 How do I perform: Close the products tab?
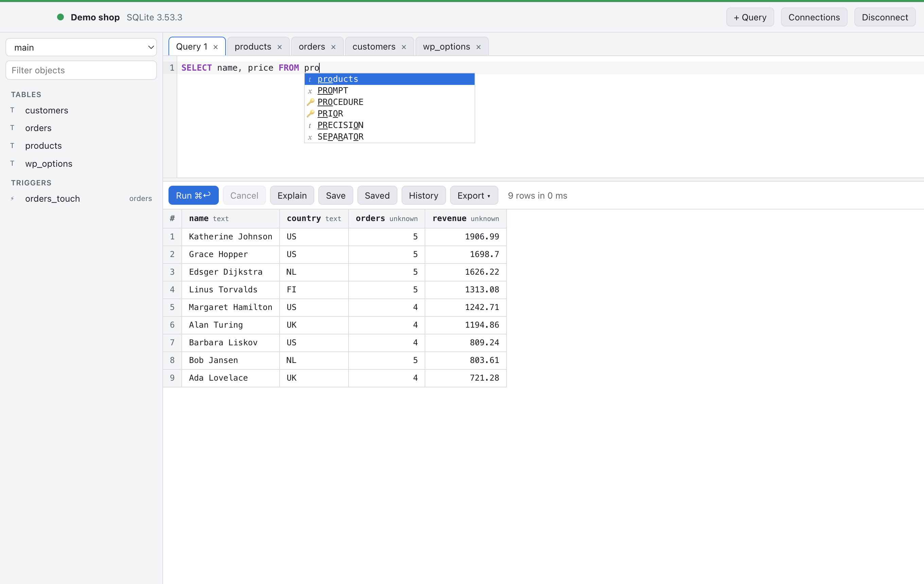pos(280,47)
